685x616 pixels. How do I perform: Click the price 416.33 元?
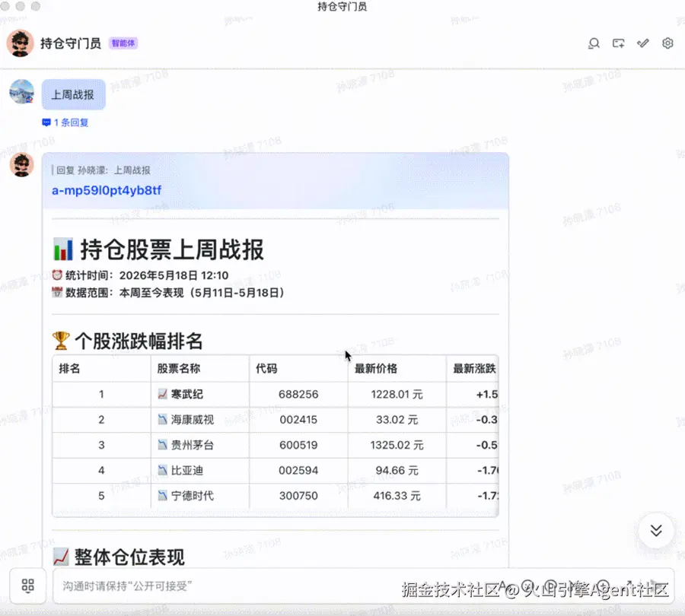coord(397,496)
